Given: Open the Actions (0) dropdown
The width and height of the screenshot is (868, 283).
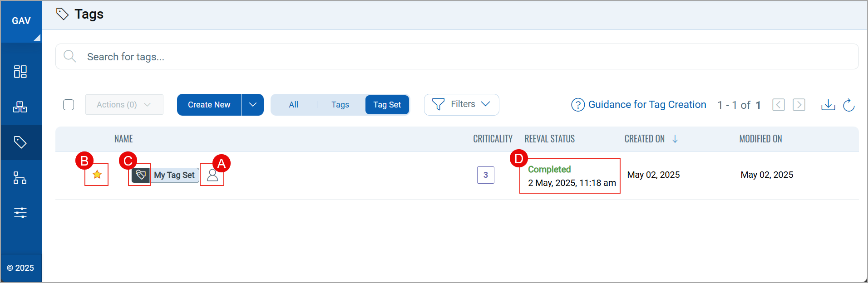Looking at the screenshot, I should (124, 105).
